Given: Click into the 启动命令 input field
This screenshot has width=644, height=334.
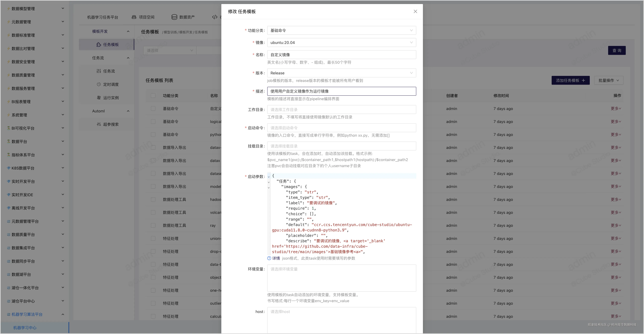Looking at the screenshot, I should pyautogui.click(x=341, y=128).
